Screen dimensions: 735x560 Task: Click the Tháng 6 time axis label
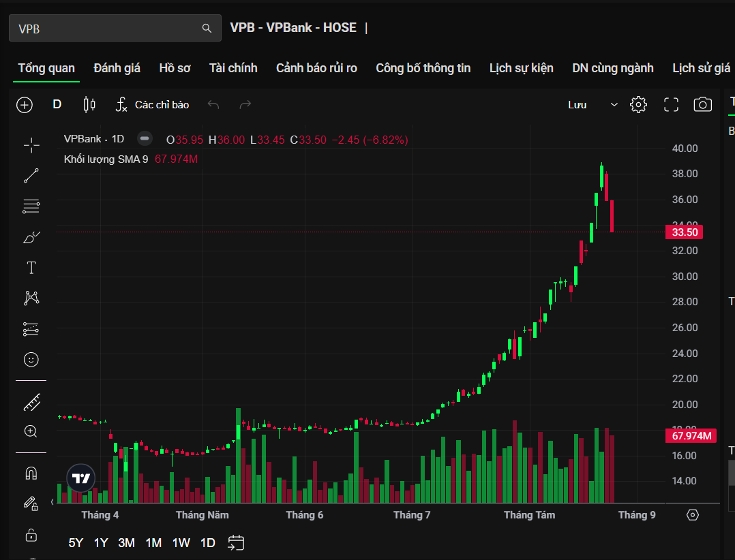[305, 515]
